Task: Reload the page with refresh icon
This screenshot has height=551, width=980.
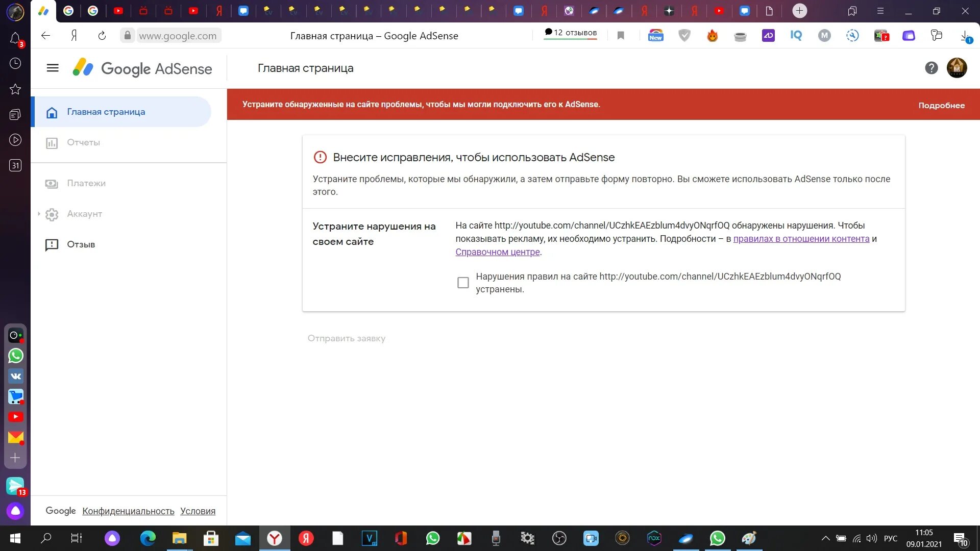Action: pos(102,36)
